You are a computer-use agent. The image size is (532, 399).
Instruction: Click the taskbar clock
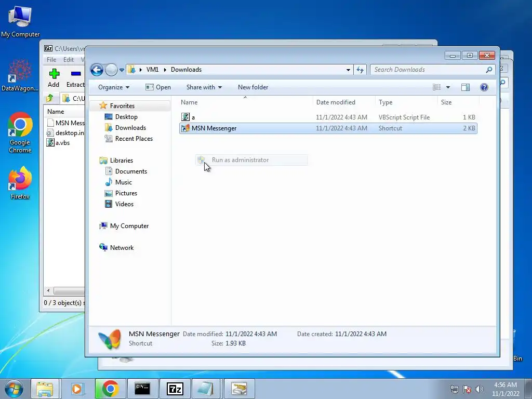click(506, 389)
